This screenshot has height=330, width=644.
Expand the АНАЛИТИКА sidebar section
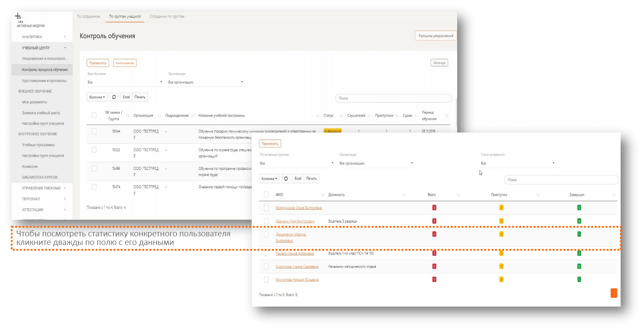pos(44,37)
